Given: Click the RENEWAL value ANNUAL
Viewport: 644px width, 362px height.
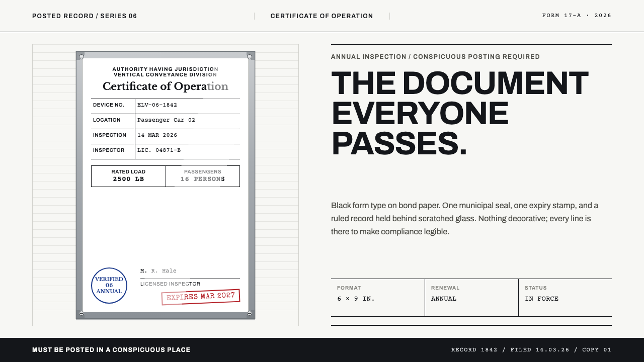Looking at the screenshot, I should pyautogui.click(x=444, y=299).
